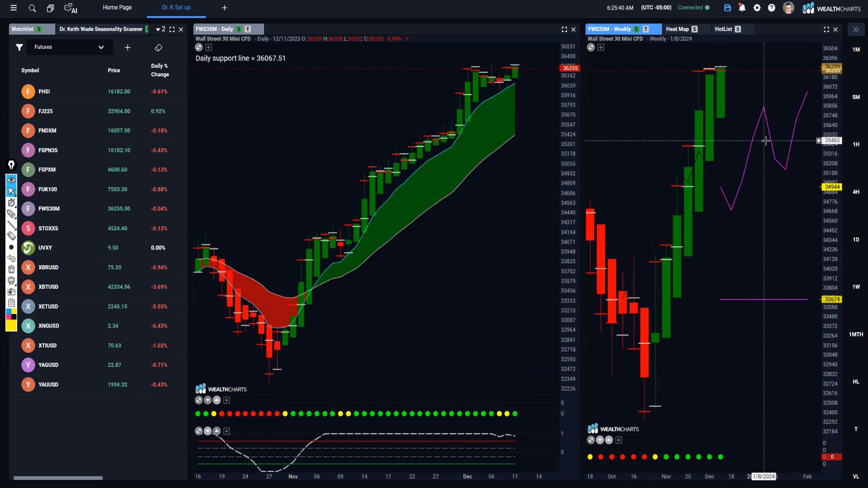Add indicator pane plus on daily chart top
868x488 pixels.
click(x=209, y=47)
